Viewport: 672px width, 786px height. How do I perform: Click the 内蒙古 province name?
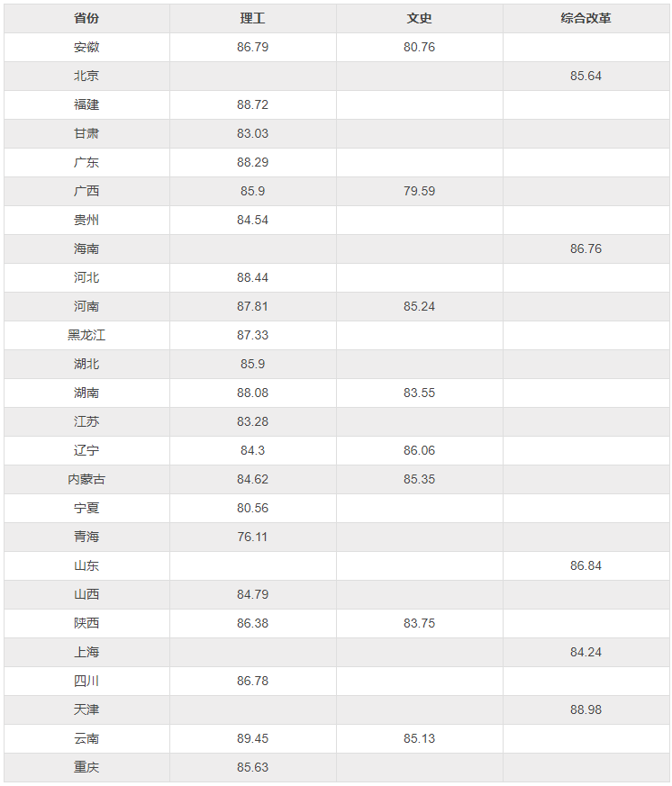pos(86,479)
